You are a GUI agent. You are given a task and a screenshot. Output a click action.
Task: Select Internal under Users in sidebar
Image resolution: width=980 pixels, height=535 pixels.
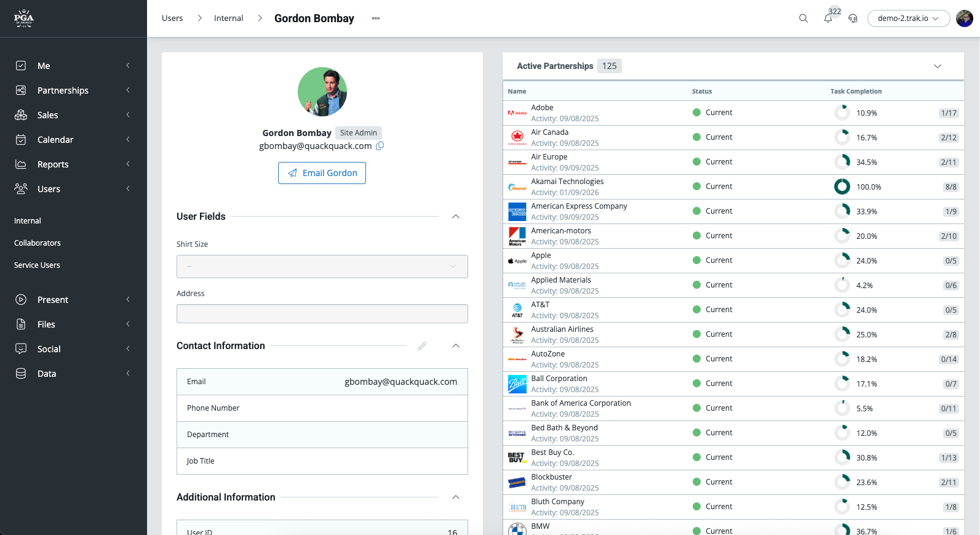tap(28, 221)
